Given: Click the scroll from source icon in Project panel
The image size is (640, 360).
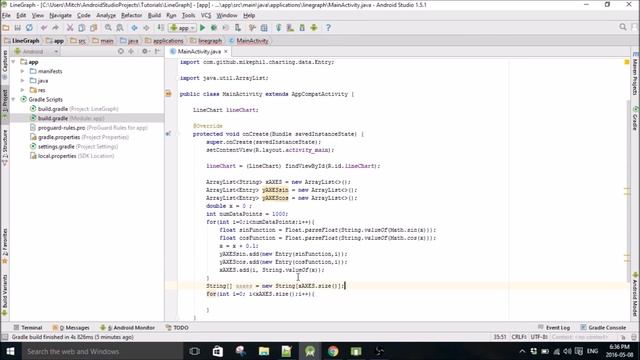Looking at the screenshot, I should point(121,51).
